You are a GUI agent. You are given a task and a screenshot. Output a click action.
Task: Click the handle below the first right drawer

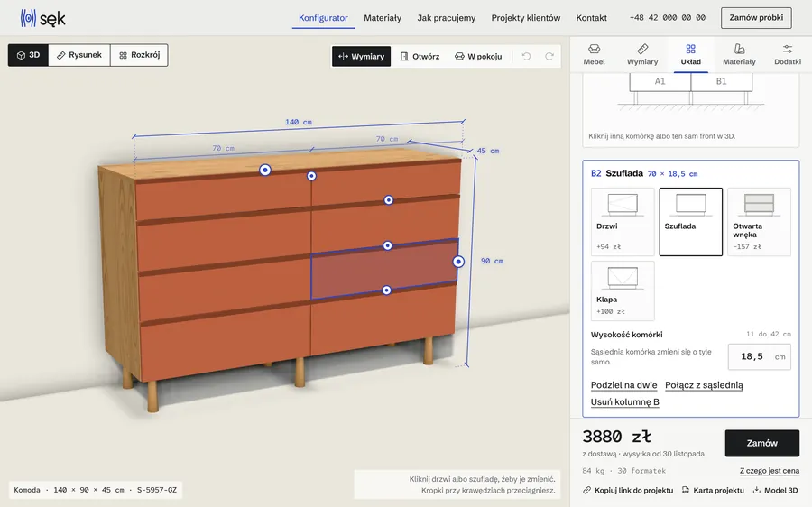pyautogui.click(x=388, y=200)
